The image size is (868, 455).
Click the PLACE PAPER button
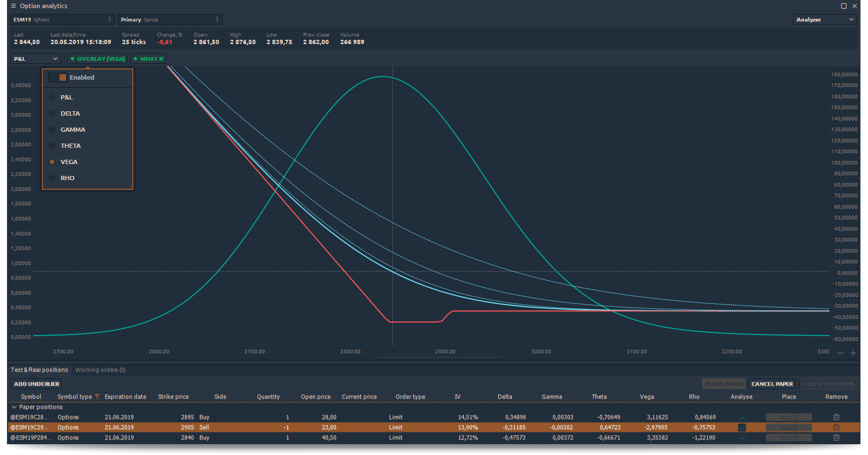pyautogui.click(x=723, y=384)
